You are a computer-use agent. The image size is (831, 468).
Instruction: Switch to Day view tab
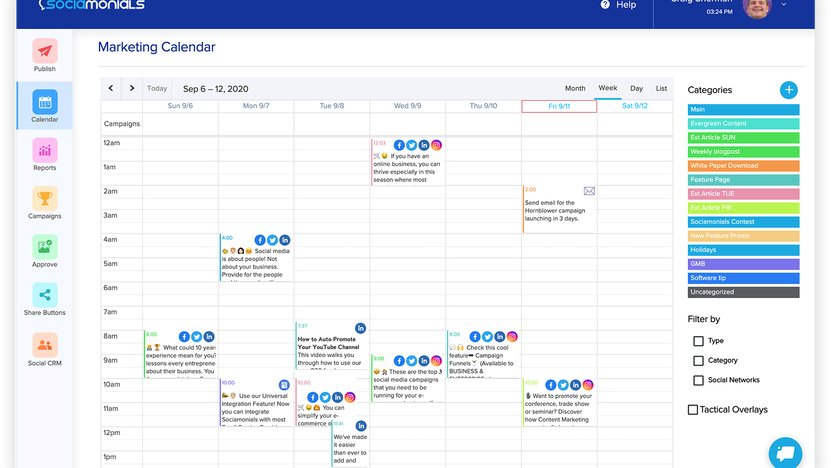click(636, 88)
